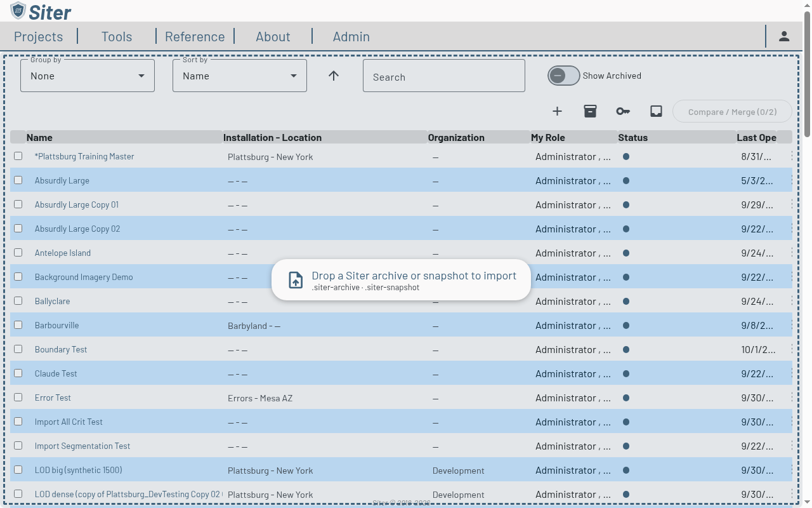Open the Reference menu
This screenshot has height=508, width=812.
[x=195, y=36]
